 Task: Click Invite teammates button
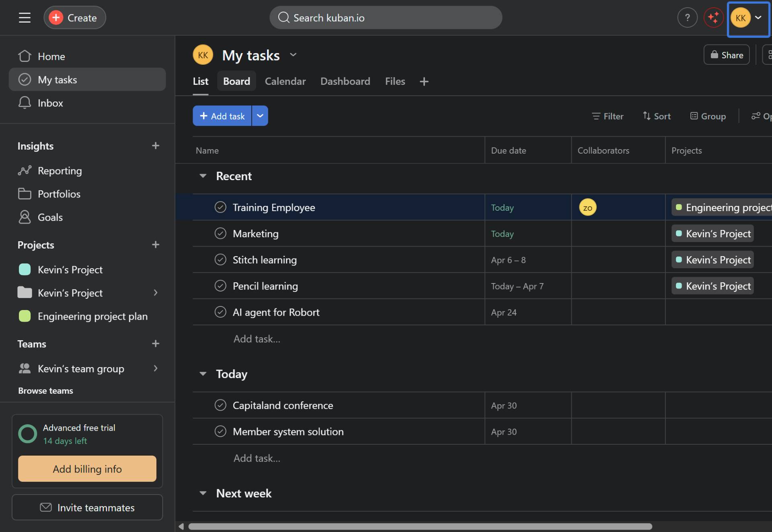(87, 507)
